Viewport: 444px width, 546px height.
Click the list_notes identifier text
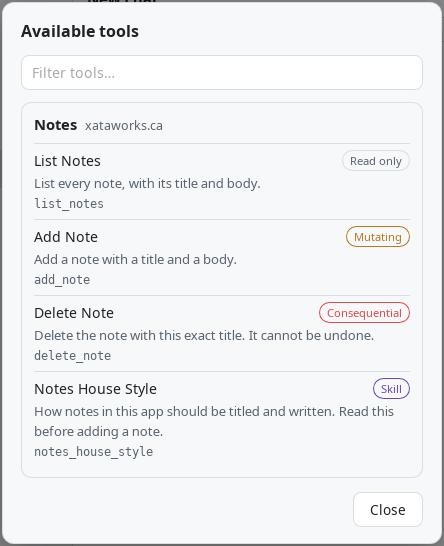pos(69,204)
